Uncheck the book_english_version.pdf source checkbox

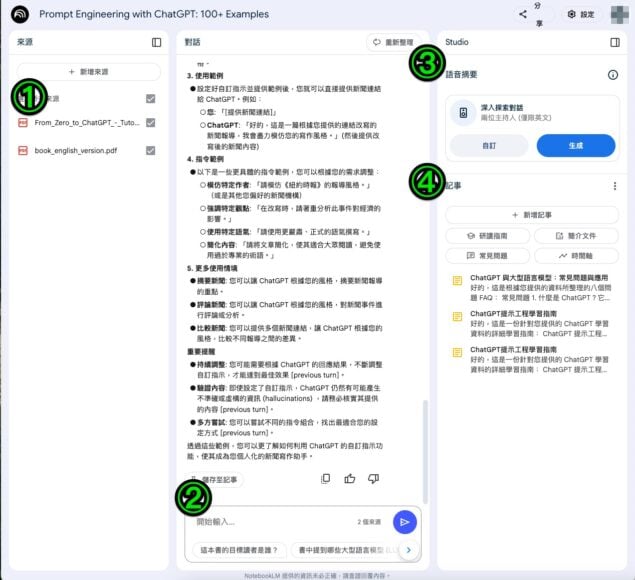[x=150, y=150]
